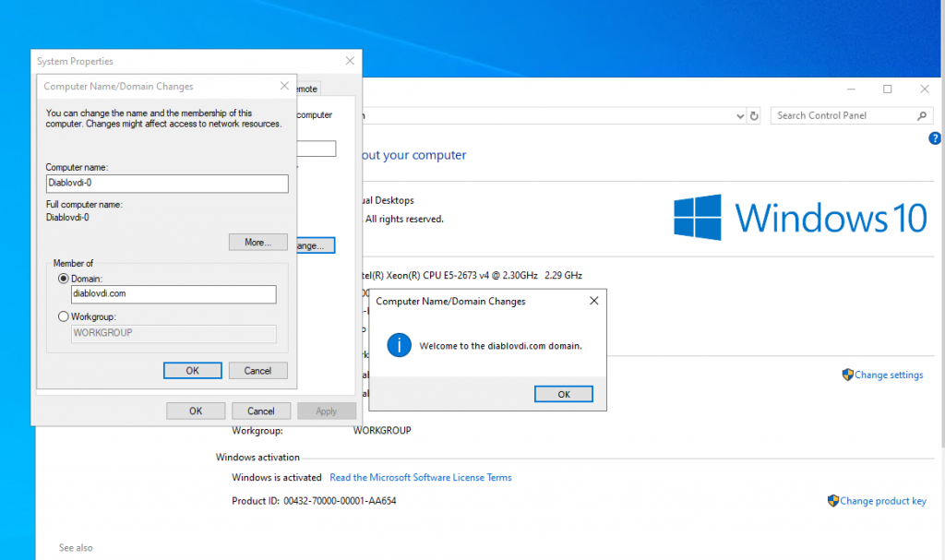This screenshot has height=560, width=945.
Task: Click the shield icon beside Change settings
Action: point(847,375)
